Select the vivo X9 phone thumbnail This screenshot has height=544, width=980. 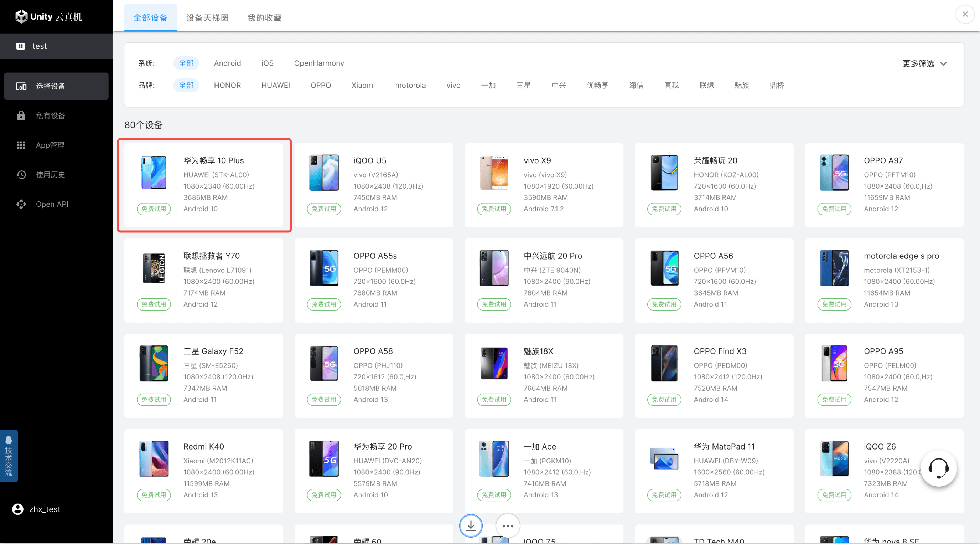(x=494, y=173)
